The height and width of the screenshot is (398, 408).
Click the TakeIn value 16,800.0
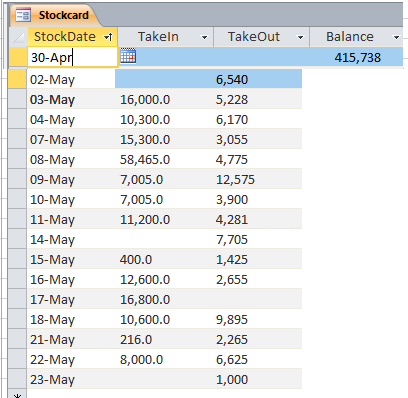coord(145,300)
